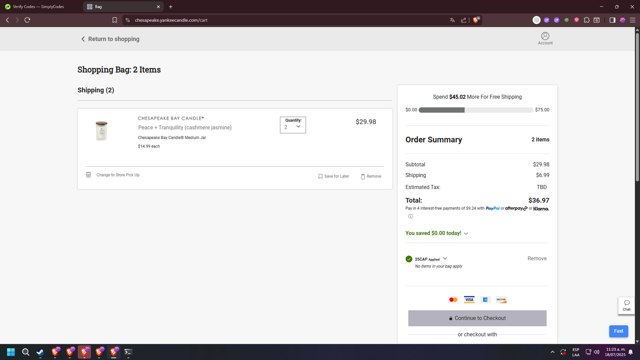
Task: Click the Mastercard payment icon
Action: pos(453,300)
